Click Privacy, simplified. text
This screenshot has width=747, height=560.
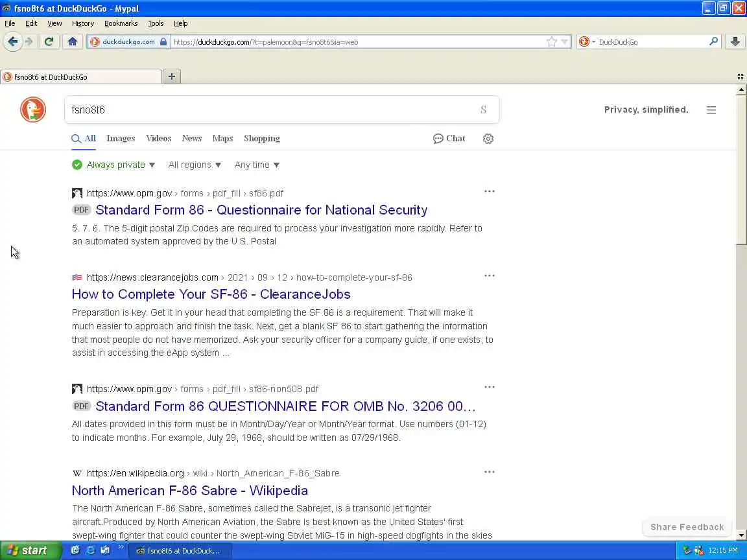[x=646, y=110]
